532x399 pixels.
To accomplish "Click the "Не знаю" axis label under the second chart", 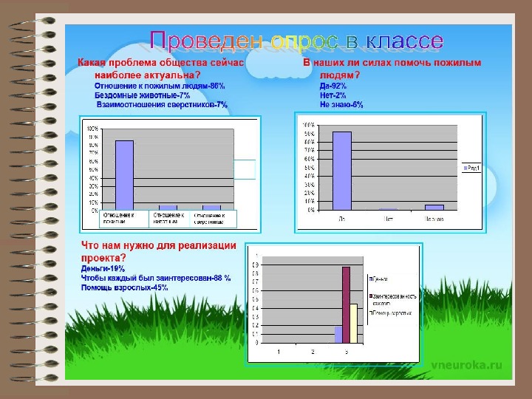I will (434, 219).
